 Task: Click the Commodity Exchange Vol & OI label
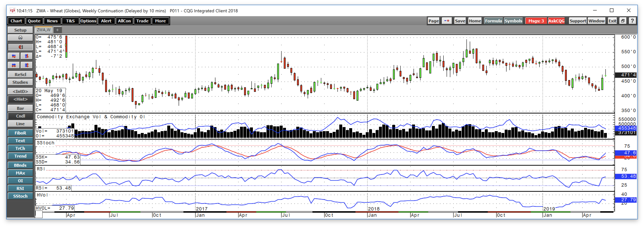click(91, 117)
